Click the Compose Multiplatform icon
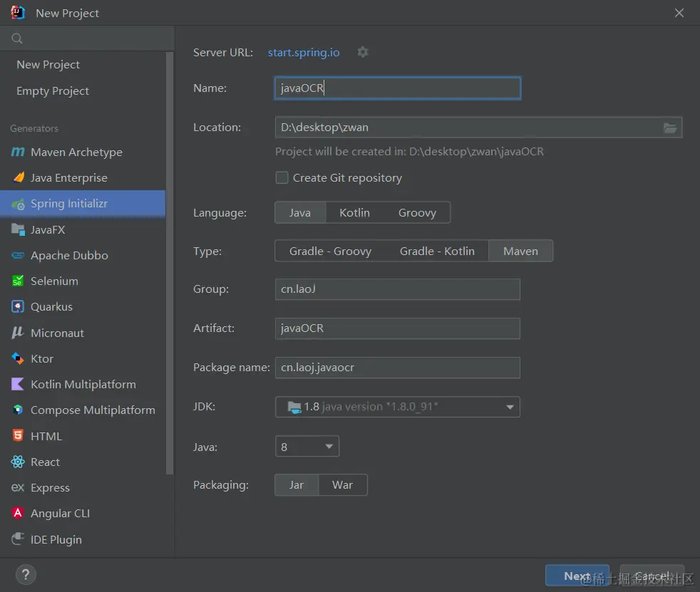The image size is (700, 592). coord(17,410)
